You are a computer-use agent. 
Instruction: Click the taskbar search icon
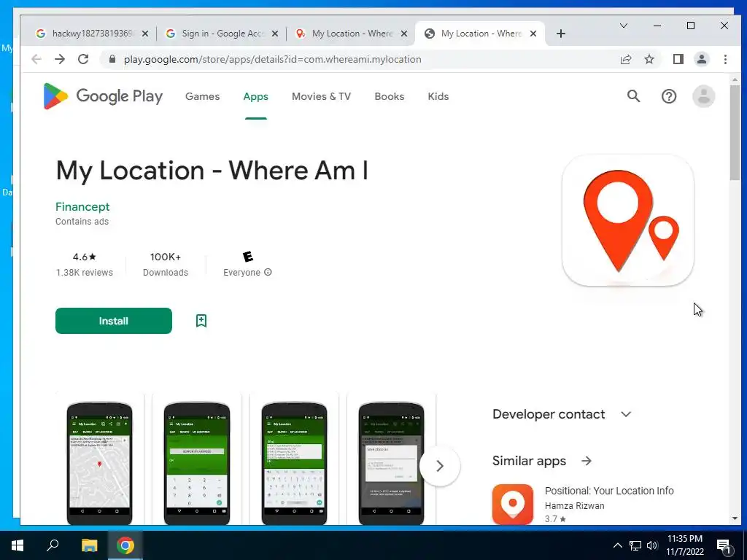click(x=53, y=545)
